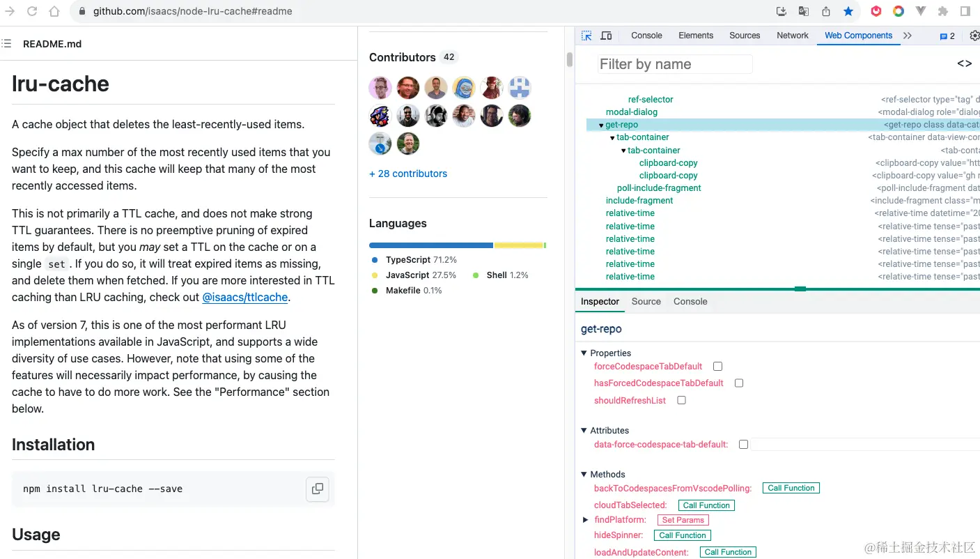The image size is (980, 559).
Task: Show more DevTools tabs with the double chevron
Action: tap(907, 36)
